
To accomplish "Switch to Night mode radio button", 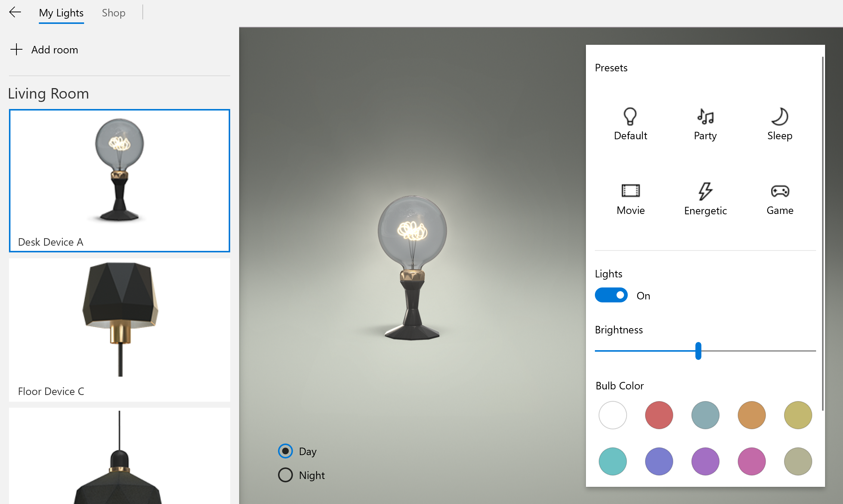I will (x=285, y=475).
